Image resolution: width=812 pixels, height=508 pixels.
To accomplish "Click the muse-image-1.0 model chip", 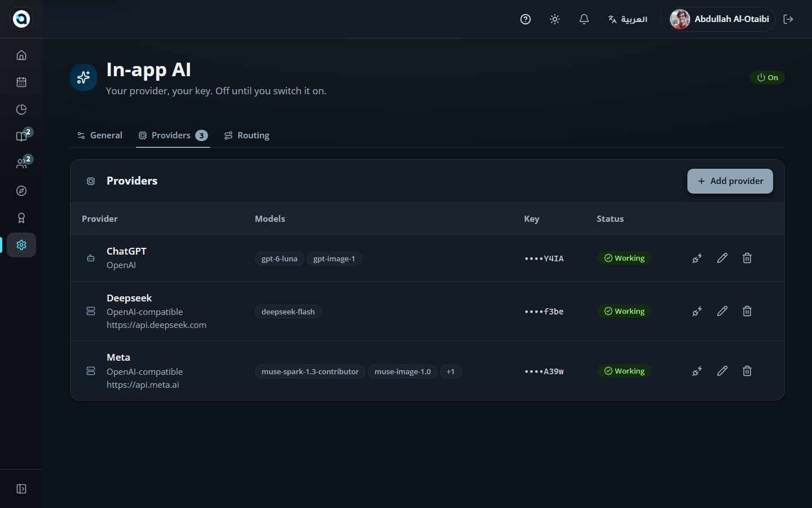I will click(403, 371).
